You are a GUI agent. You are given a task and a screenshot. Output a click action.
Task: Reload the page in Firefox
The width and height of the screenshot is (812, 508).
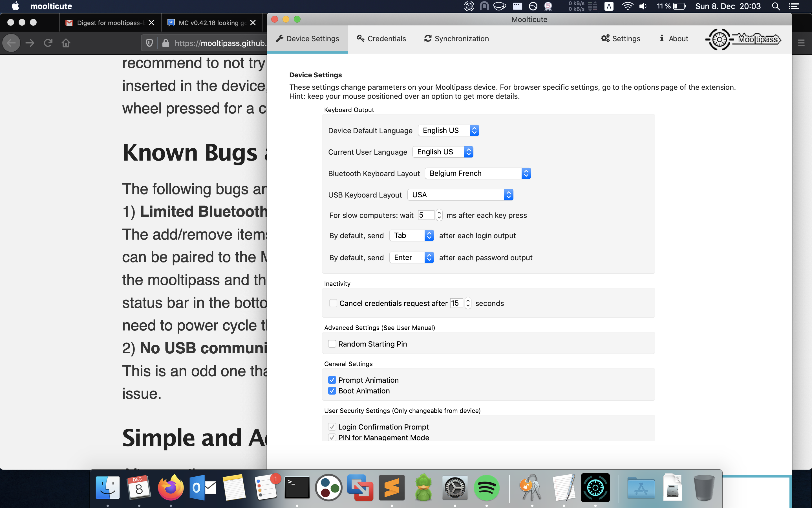48,43
